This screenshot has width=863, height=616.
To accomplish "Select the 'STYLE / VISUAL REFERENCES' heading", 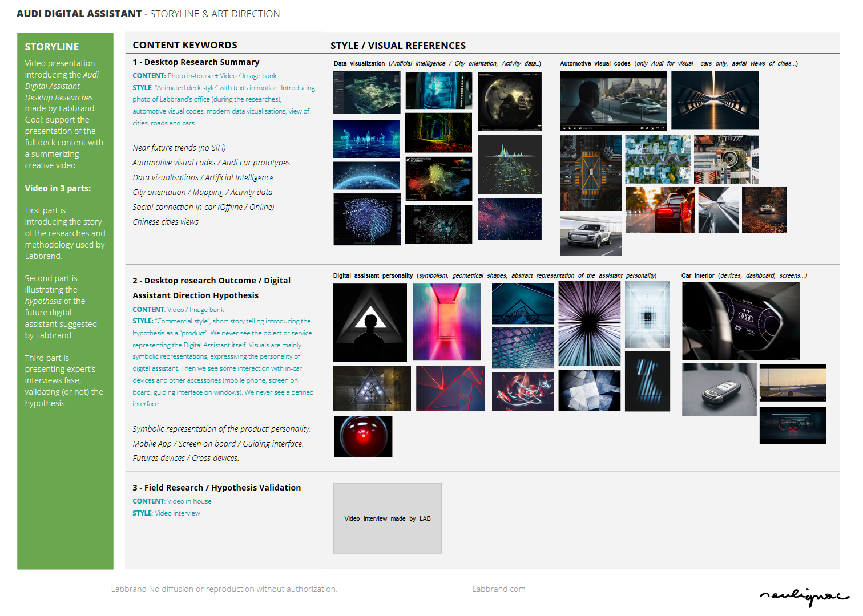I will (398, 46).
